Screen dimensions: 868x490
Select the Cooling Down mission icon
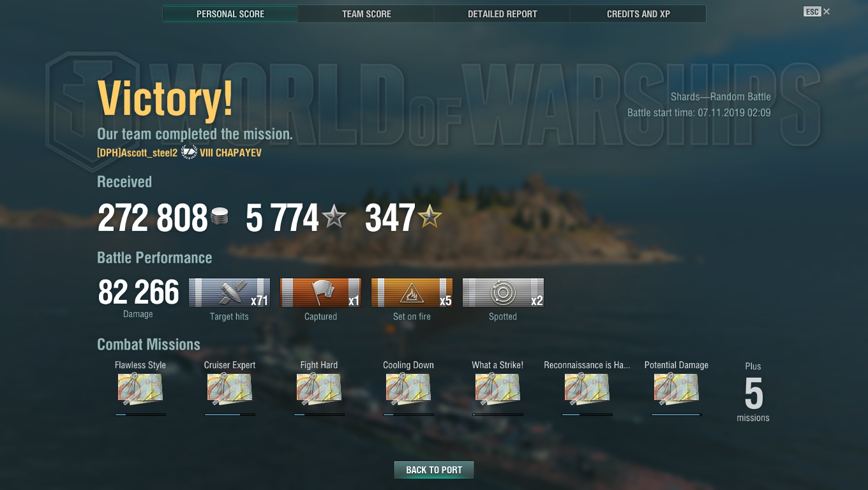pyautogui.click(x=408, y=389)
